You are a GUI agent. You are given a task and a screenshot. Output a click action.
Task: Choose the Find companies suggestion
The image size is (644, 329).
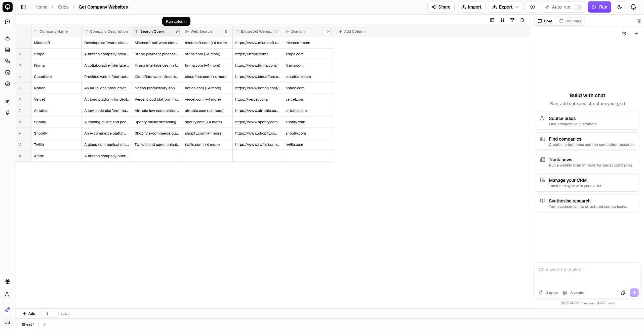click(x=587, y=141)
